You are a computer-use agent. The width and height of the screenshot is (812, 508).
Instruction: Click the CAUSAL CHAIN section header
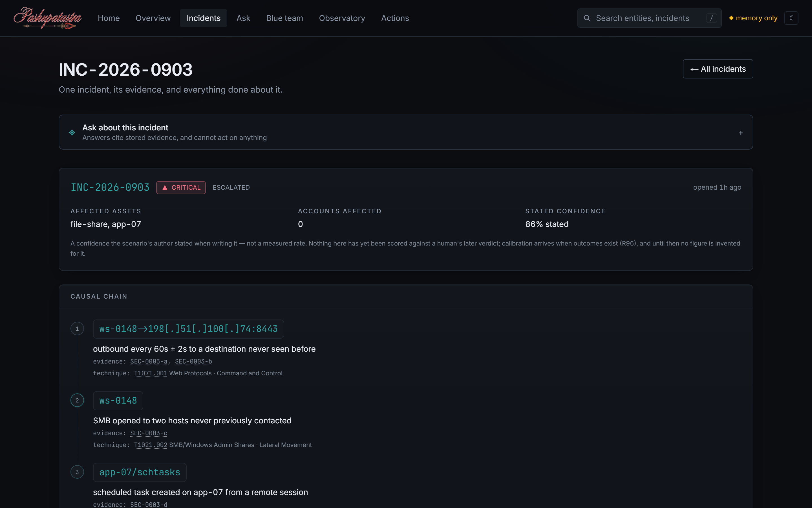99,296
